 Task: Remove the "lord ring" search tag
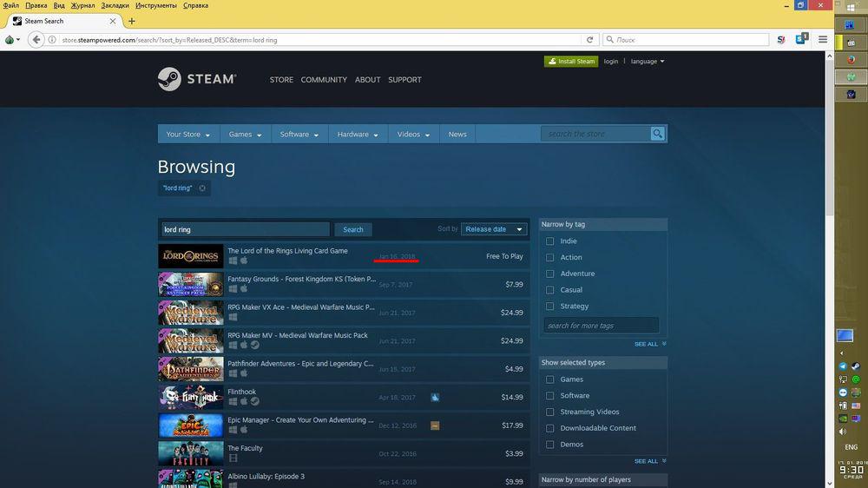202,188
